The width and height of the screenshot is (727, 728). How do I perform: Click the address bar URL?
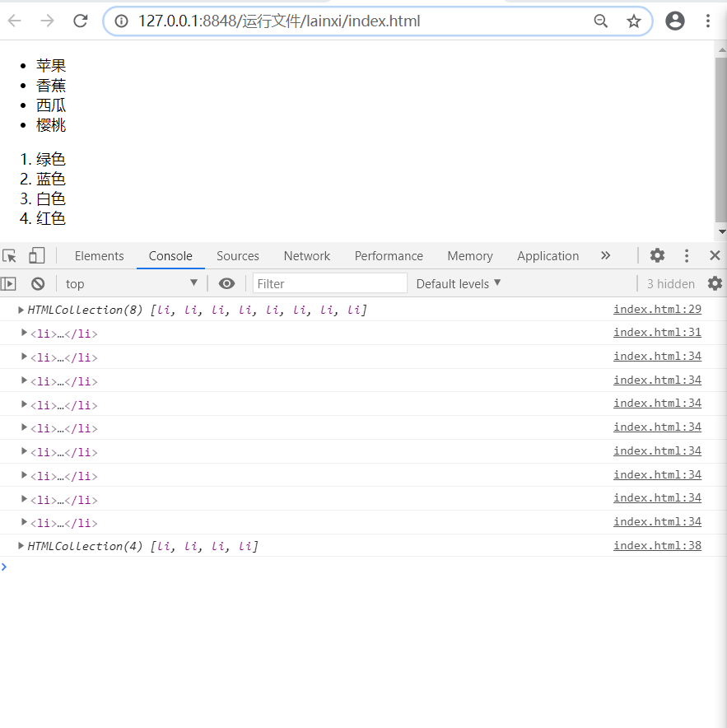(279, 21)
